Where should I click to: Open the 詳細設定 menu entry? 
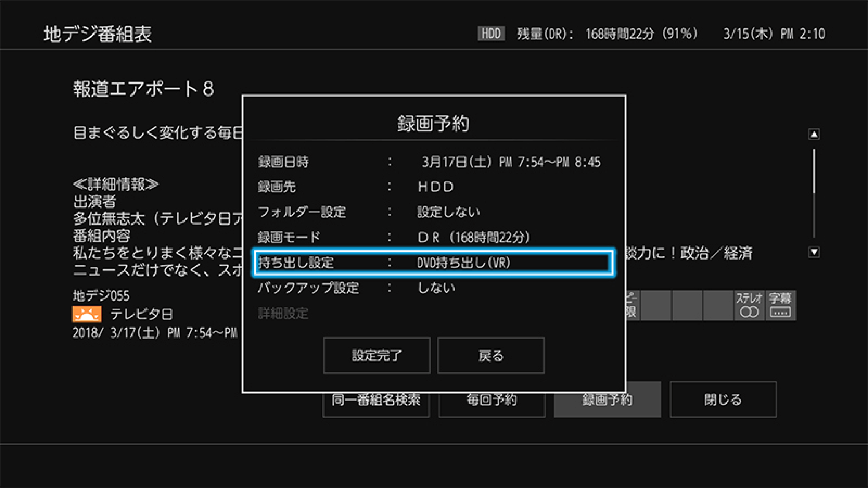(x=284, y=314)
